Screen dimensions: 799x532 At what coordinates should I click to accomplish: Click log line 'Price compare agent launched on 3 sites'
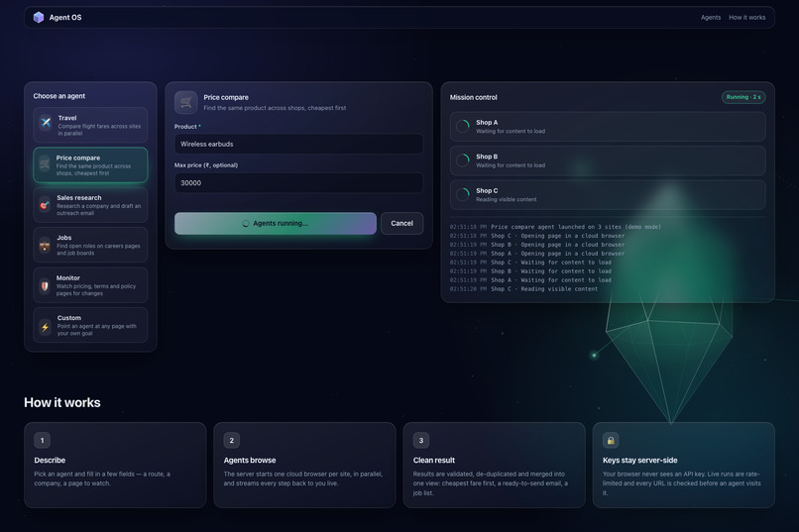(555, 227)
